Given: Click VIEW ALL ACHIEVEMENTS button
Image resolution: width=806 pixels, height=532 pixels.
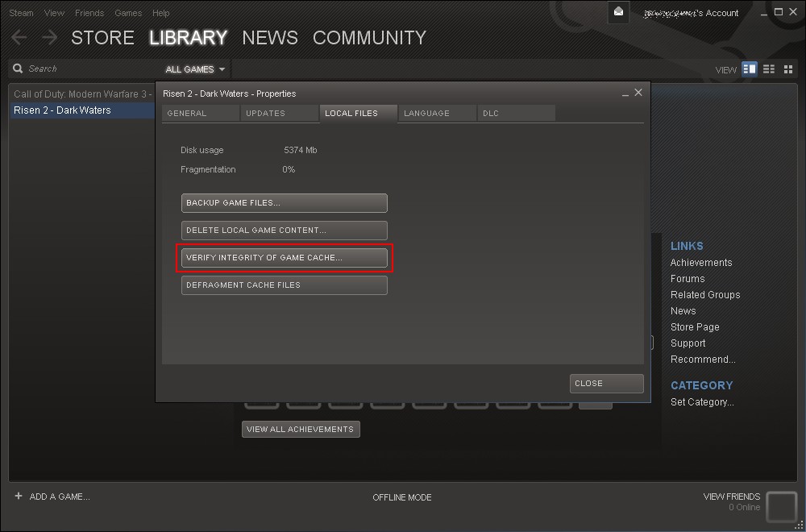Looking at the screenshot, I should click(x=301, y=429).
